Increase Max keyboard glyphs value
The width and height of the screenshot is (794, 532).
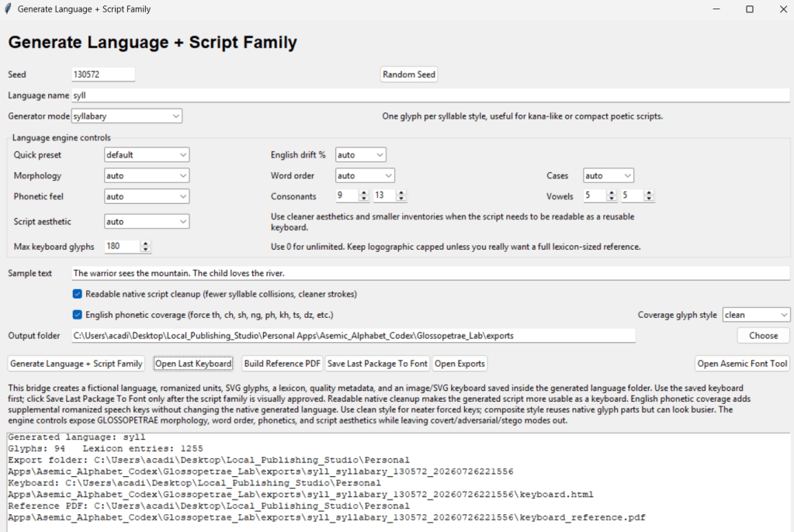pos(145,244)
